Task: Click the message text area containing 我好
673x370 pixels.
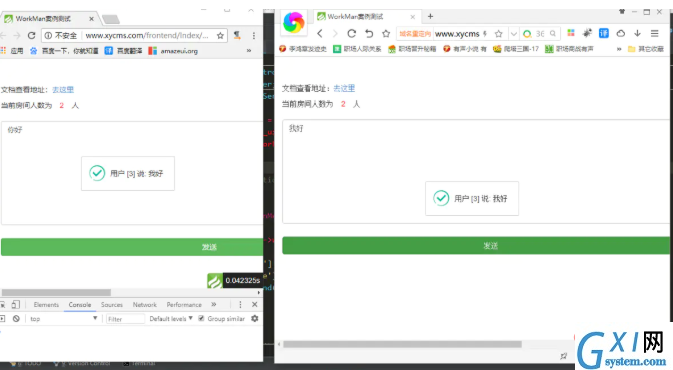Action: tap(476, 171)
